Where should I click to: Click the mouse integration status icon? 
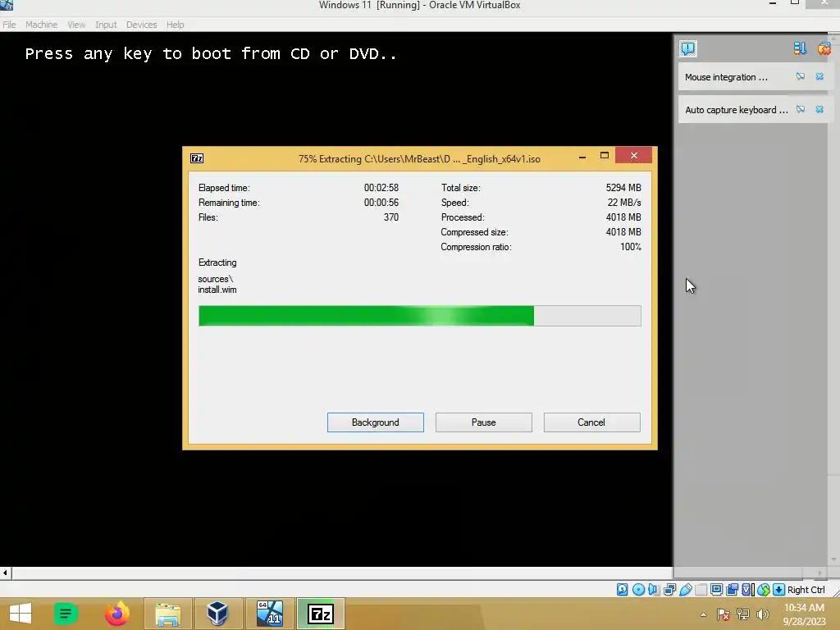pos(764,590)
